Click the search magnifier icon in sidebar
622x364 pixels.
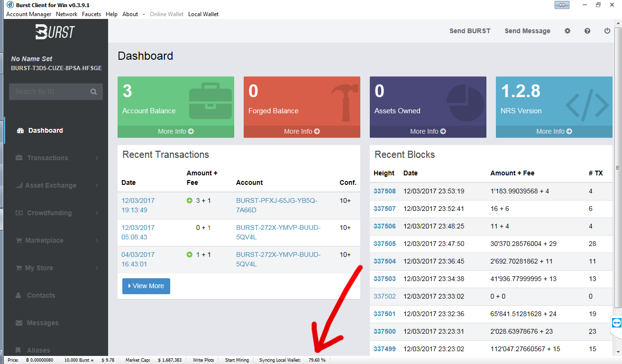pyautogui.click(x=93, y=91)
